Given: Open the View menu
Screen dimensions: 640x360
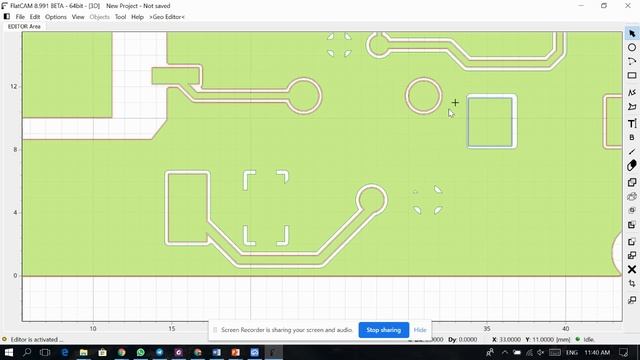Looking at the screenshot, I should 78,17.
